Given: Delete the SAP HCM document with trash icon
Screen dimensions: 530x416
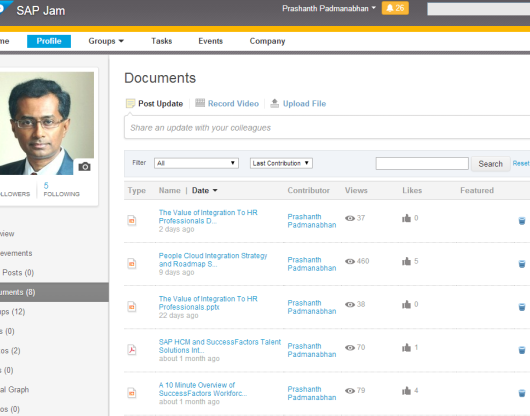Looking at the screenshot, I should 522,350.
